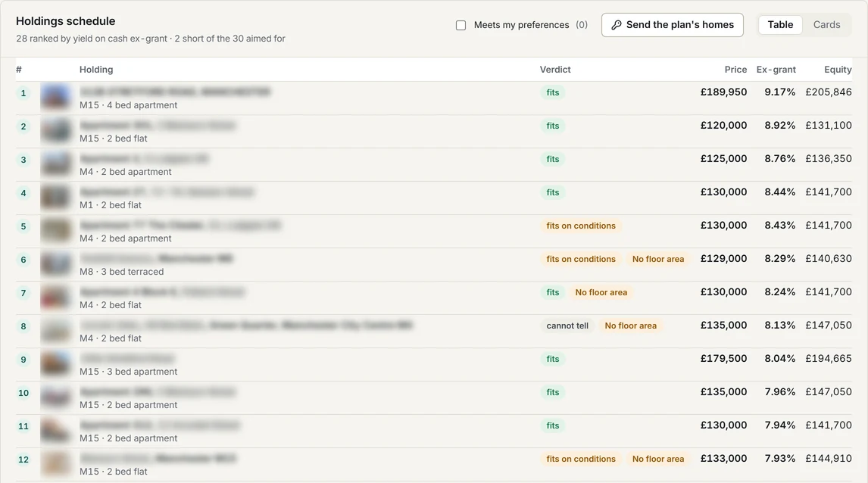Click the key icon in Send button
This screenshot has width=868, height=483.
616,25
